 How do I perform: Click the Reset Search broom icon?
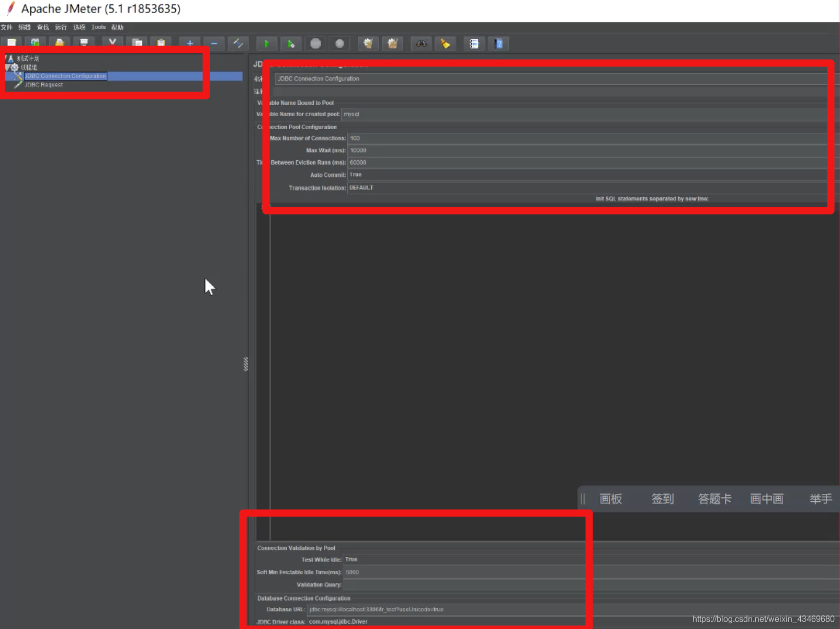(445, 44)
